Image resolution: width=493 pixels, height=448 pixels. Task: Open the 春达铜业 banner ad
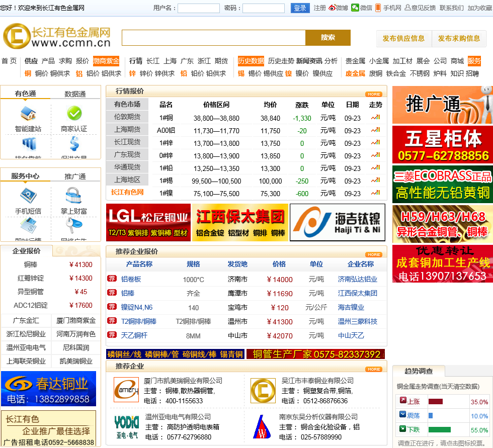click(x=48, y=389)
